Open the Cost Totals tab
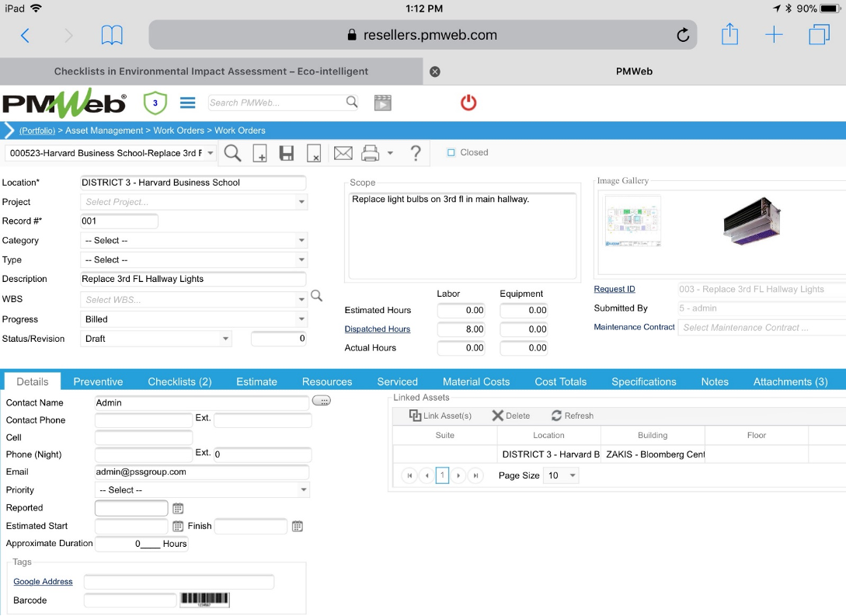846x616 pixels. pyautogui.click(x=561, y=382)
